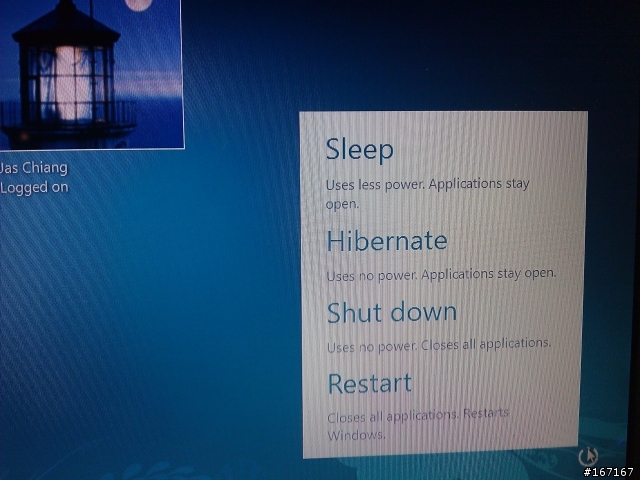Pick Shut down in the power menu
640x480 pixels.
click(x=392, y=313)
